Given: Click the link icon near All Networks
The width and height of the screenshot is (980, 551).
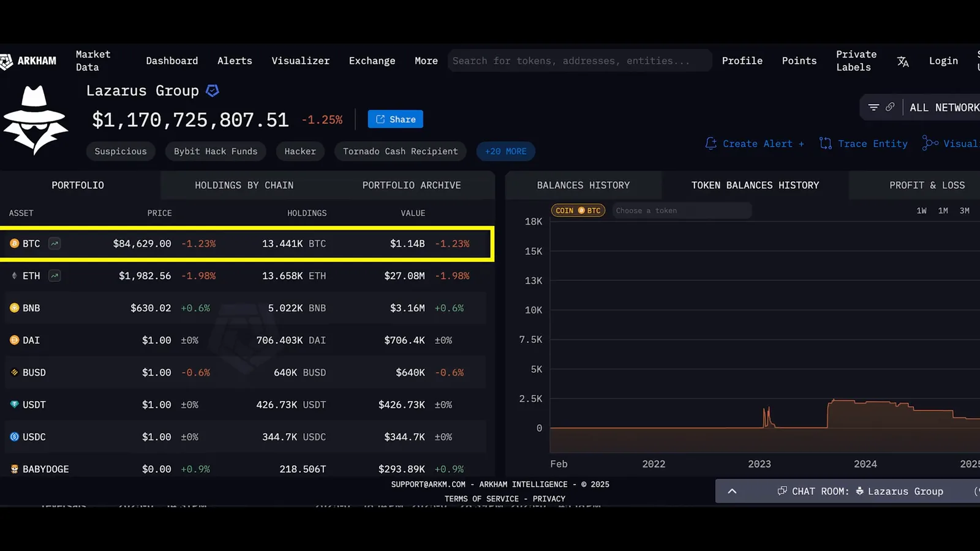Looking at the screenshot, I should (890, 107).
